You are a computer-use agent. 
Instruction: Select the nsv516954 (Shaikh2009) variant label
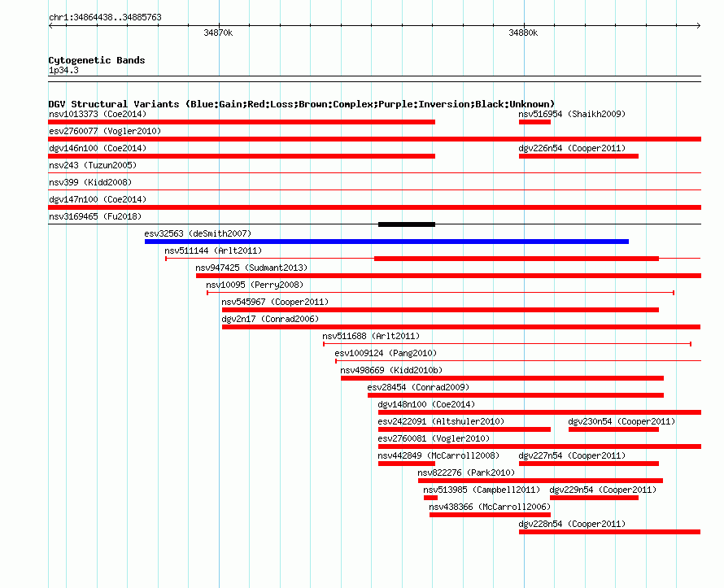(572, 114)
